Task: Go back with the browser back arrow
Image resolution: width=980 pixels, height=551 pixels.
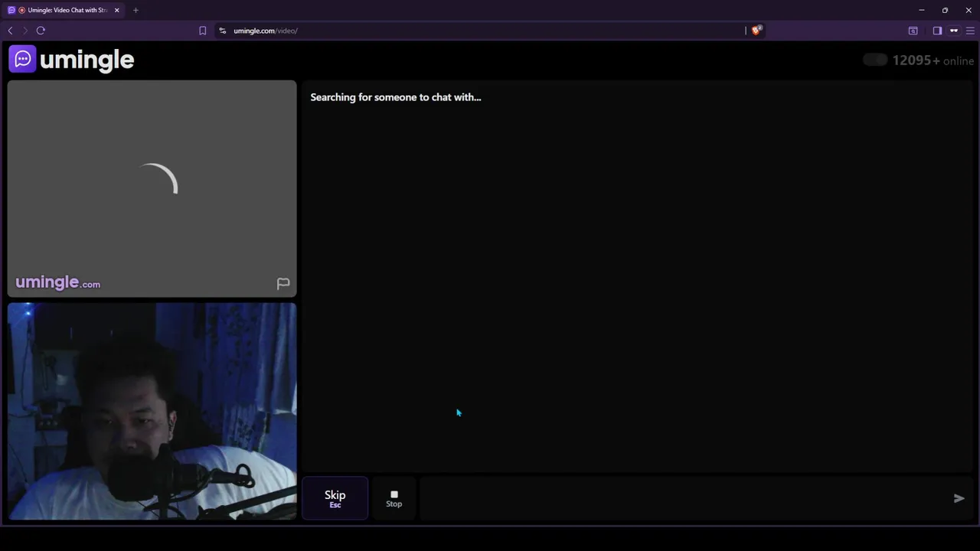Action: point(10,31)
